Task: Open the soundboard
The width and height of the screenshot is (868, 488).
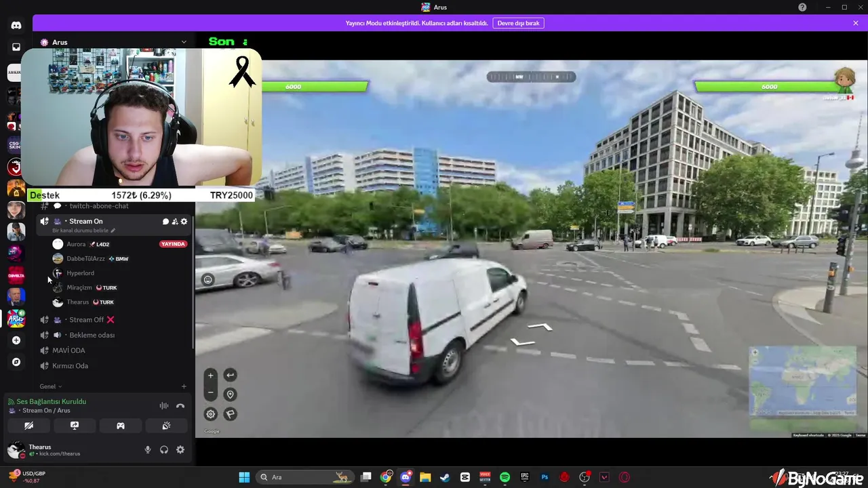Action: pyautogui.click(x=166, y=426)
